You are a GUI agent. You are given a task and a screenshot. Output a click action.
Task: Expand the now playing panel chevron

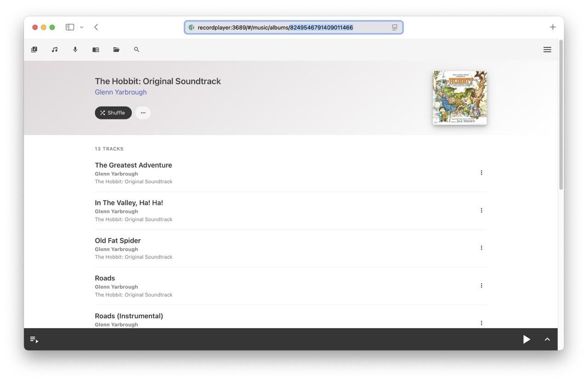tap(547, 339)
